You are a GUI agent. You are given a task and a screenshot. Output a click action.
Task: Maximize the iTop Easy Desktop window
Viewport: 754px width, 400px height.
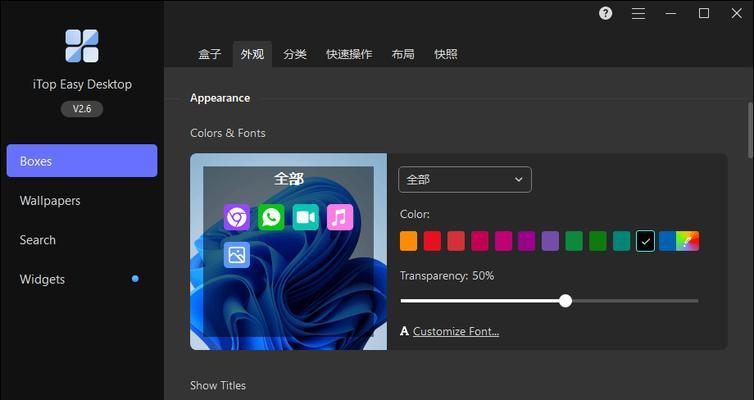pos(704,13)
